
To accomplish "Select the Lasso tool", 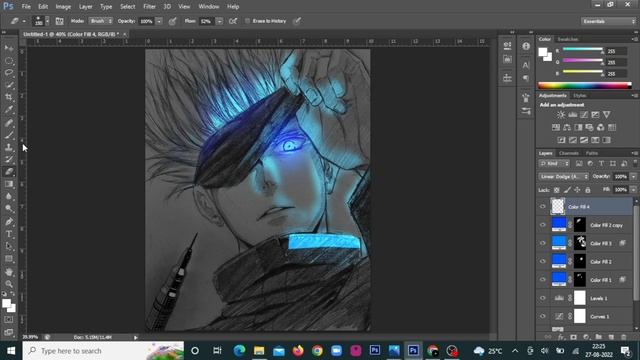I will [x=9, y=73].
